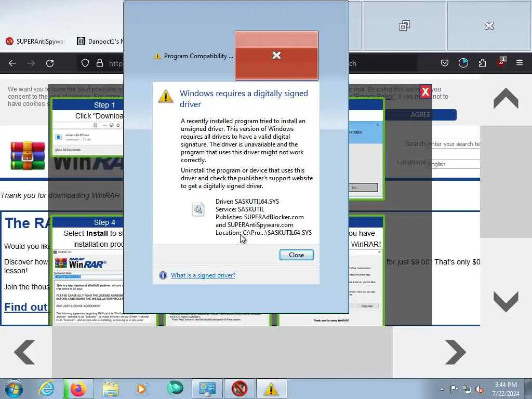Click the Step 4 WinRAR installer thumbnail
This screenshot has width=532, height=399.
[x=87, y=288]
